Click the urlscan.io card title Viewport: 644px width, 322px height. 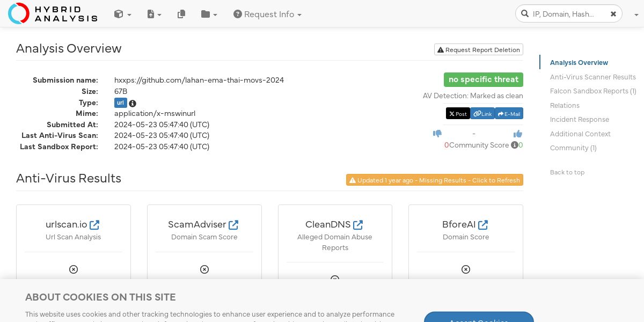tap(67, 224)
